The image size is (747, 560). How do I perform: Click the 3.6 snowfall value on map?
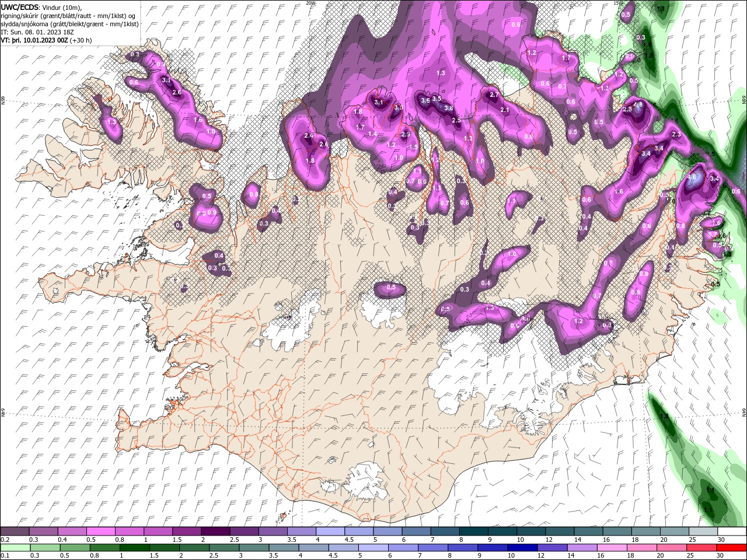coord(425,101)
